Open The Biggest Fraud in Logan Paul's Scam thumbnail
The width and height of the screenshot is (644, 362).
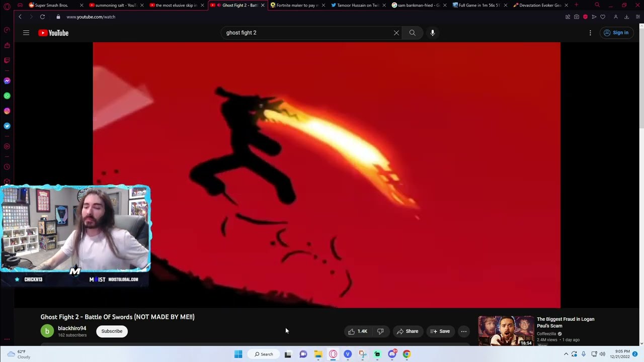coord(506,331)
